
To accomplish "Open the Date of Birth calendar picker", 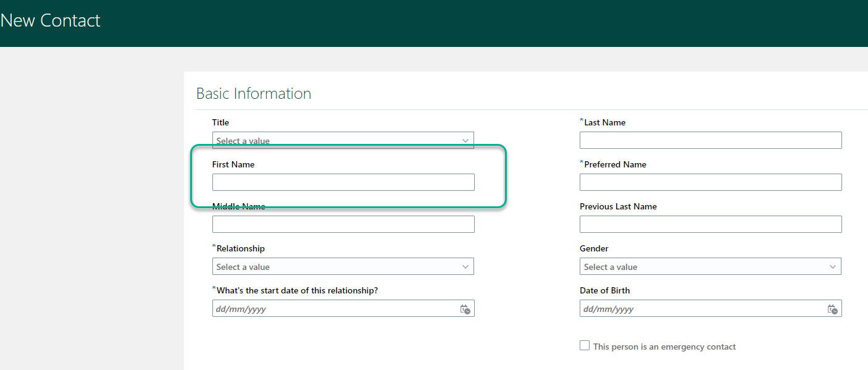I will 832,308.
